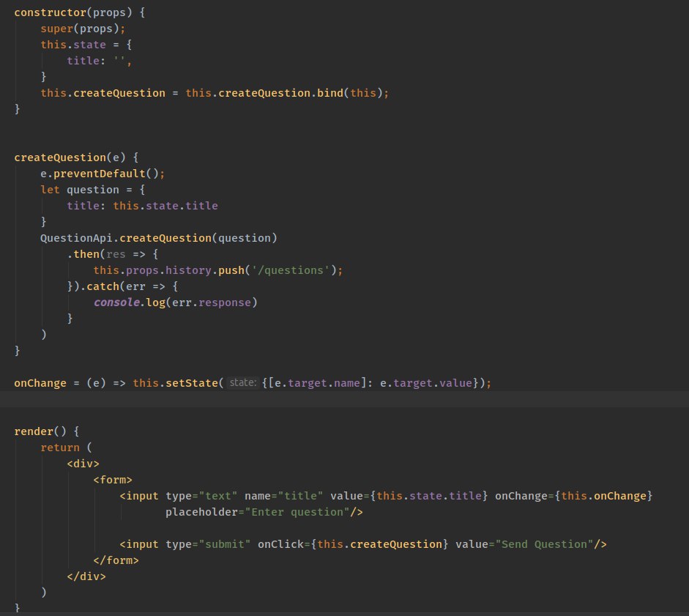This screenshot has height=616, width=689.
Task: Click the "title: ''," state entry
Action: pyautogui.click(x=100, y=61)
